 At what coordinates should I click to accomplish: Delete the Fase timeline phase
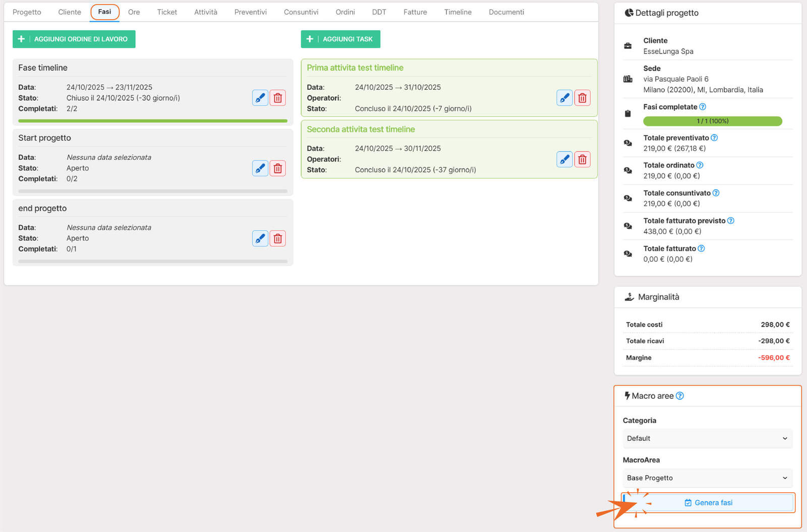click(x=278, y=98)
